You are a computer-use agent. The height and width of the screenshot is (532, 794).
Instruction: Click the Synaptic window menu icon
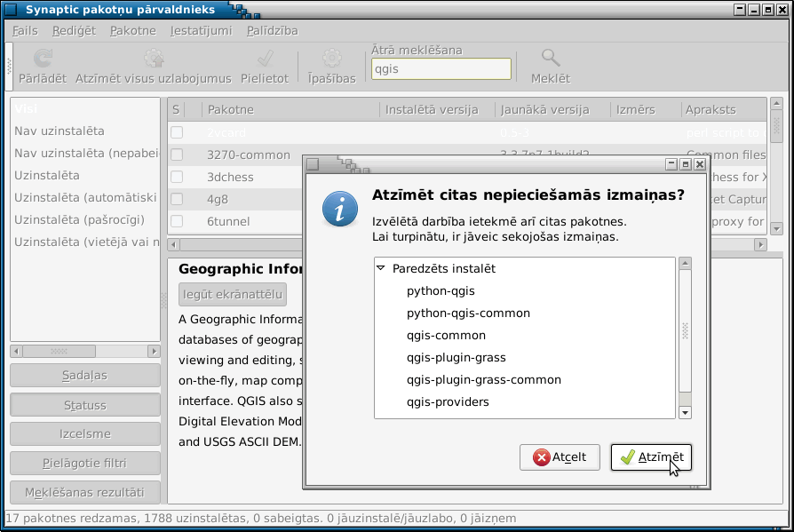tap(11, 9)
